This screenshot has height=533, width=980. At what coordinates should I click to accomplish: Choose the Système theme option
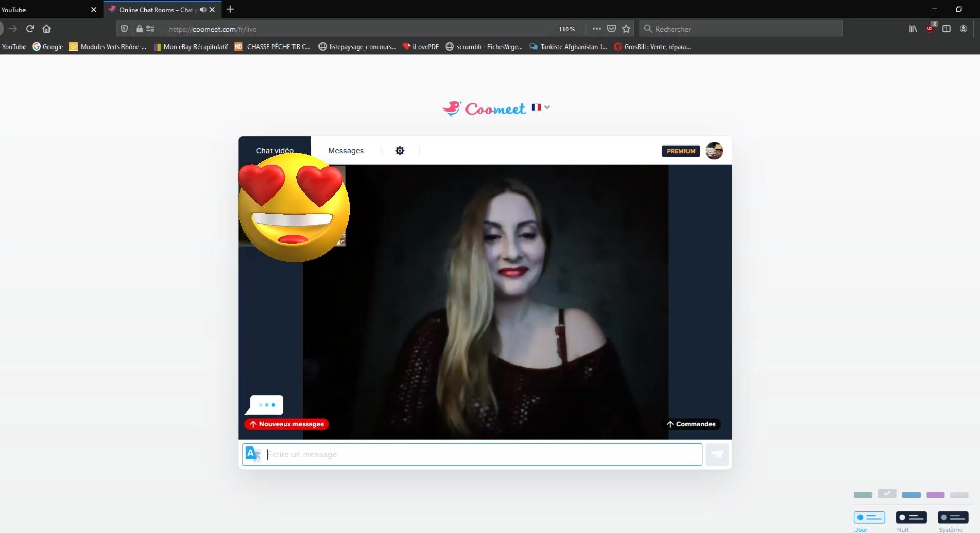pos(952,517)
